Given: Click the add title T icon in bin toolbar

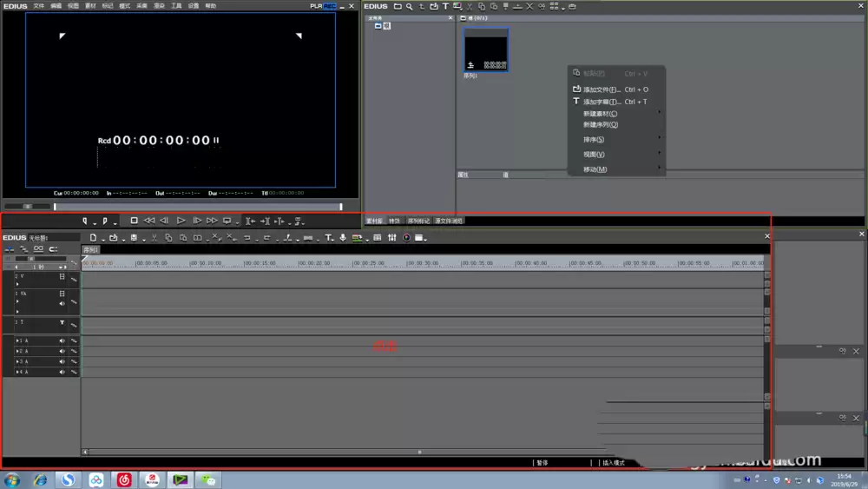Looking at the screenshot, I should (445, 7).
